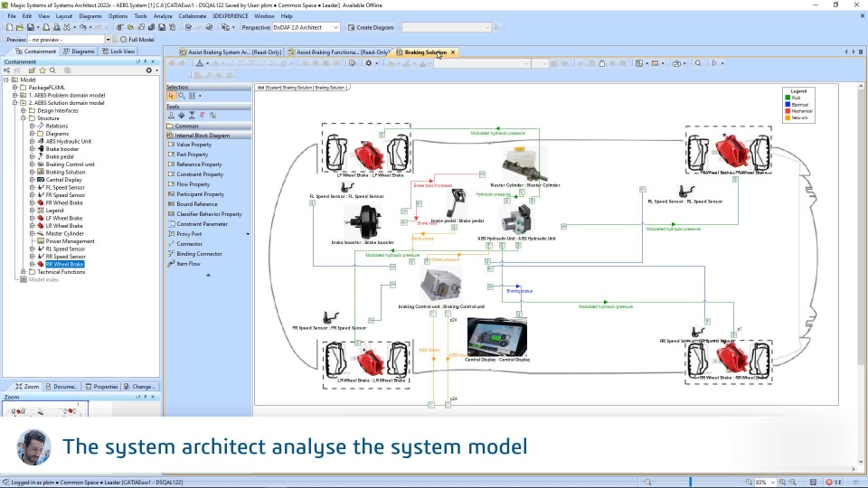The image size is (868, 488).
Task: Select the Binding Connector palette tool
Action: pyautogui.click(x=199, y=254)
